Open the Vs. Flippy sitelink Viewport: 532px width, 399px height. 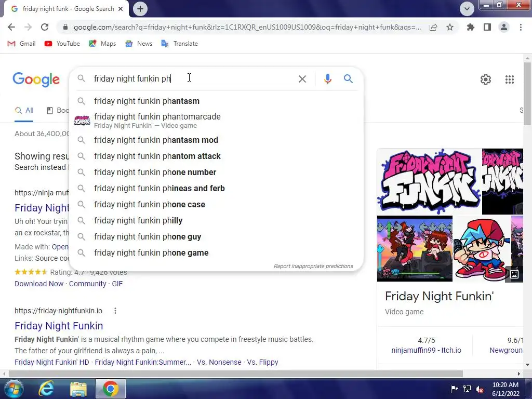[262, 362]
